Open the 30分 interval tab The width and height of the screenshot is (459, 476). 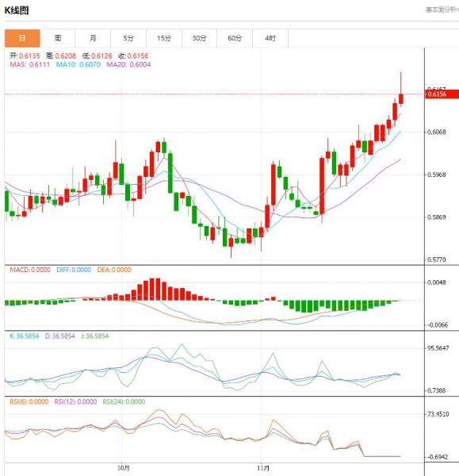pos(199,38)
